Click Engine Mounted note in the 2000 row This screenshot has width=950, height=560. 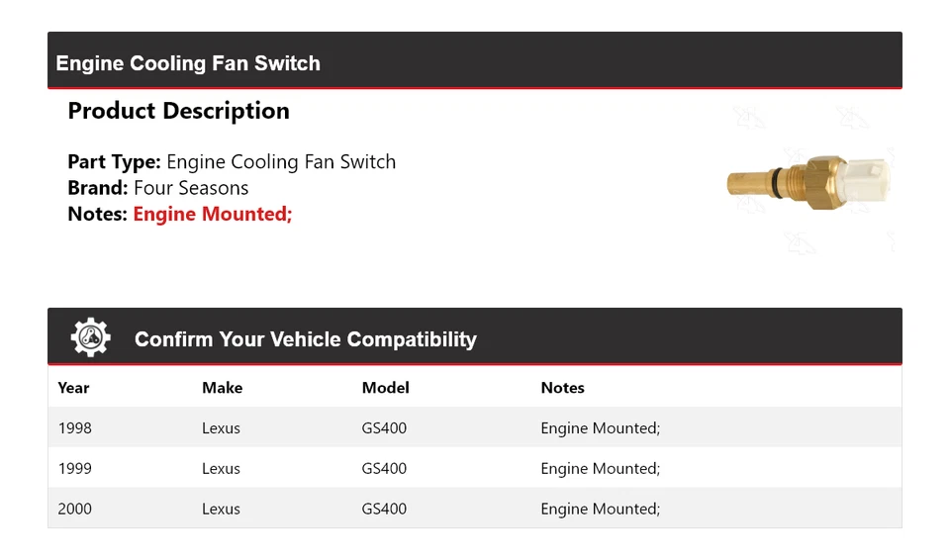pos(600,510)
